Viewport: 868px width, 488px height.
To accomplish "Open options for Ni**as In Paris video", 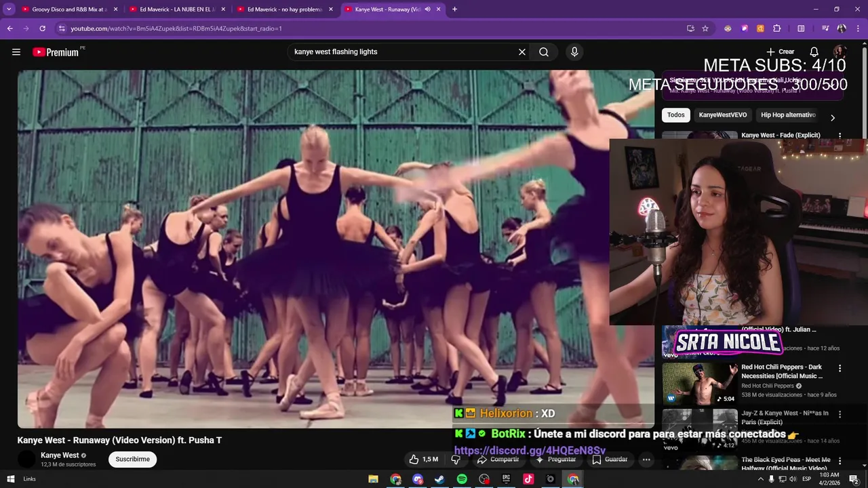I will point(840,414).
